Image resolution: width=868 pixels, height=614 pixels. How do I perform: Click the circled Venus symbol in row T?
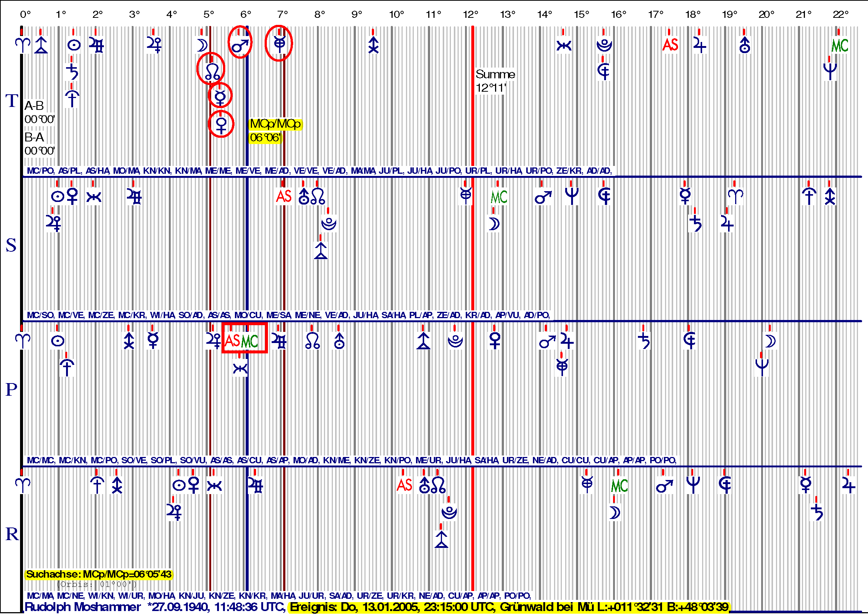click(x=221, y=125)
